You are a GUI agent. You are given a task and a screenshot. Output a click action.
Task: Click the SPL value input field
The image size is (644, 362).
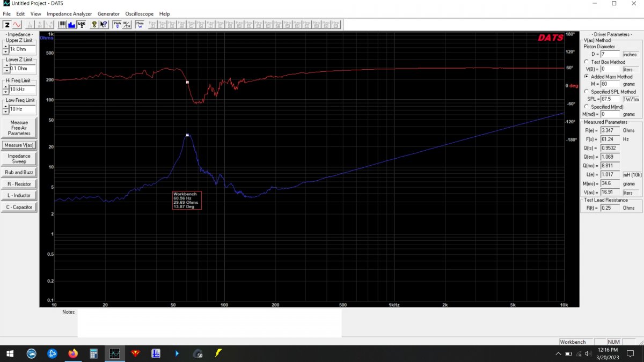[610, 99]
